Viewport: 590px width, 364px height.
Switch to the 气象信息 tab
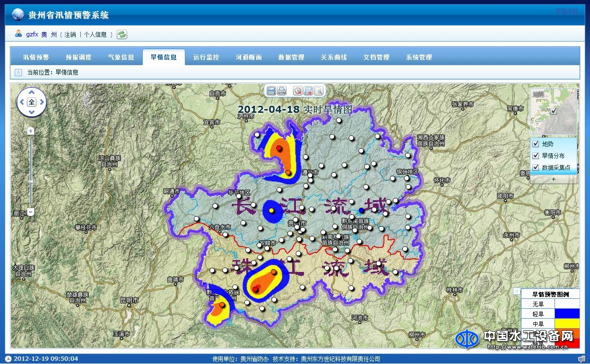coord(121,57)
